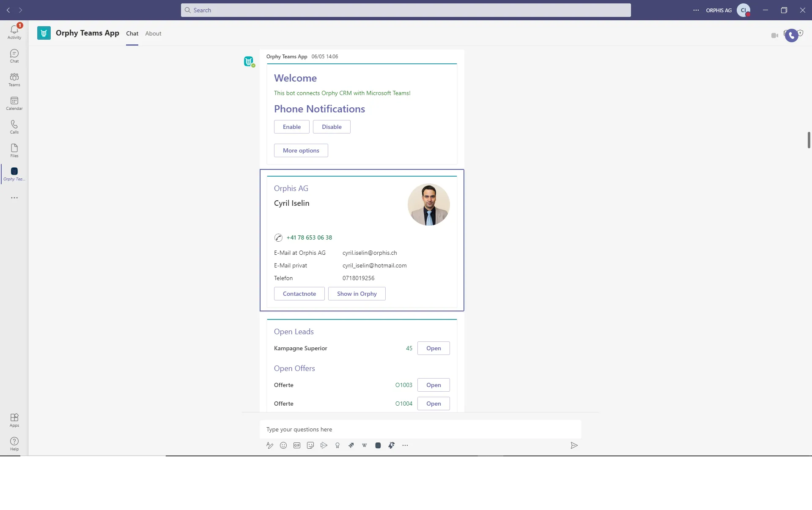Open Chat in the left rail

[x=14, y=56]
